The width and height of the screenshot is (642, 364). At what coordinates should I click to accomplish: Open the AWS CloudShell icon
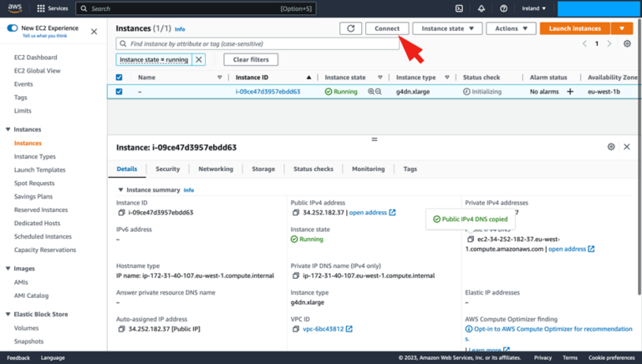[459, 8]
